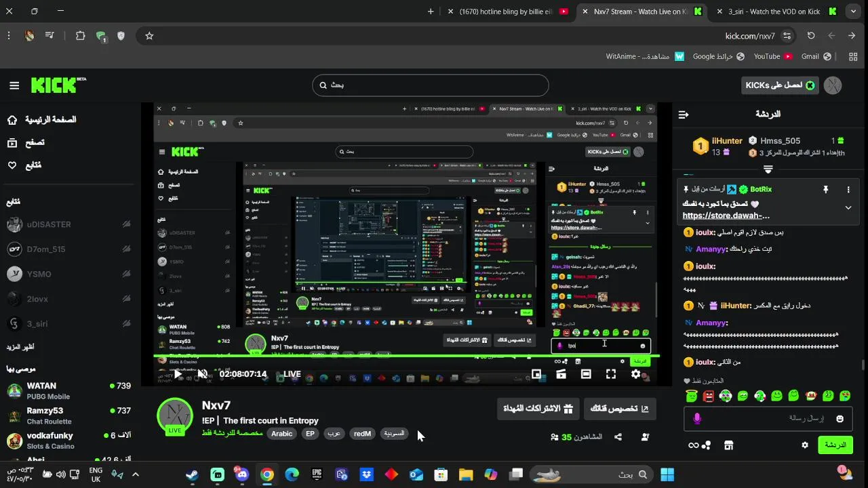The height and width of the screenshot is (488, 868).
Task: Send the angry red emote
Action: click(x=709, y=396)
